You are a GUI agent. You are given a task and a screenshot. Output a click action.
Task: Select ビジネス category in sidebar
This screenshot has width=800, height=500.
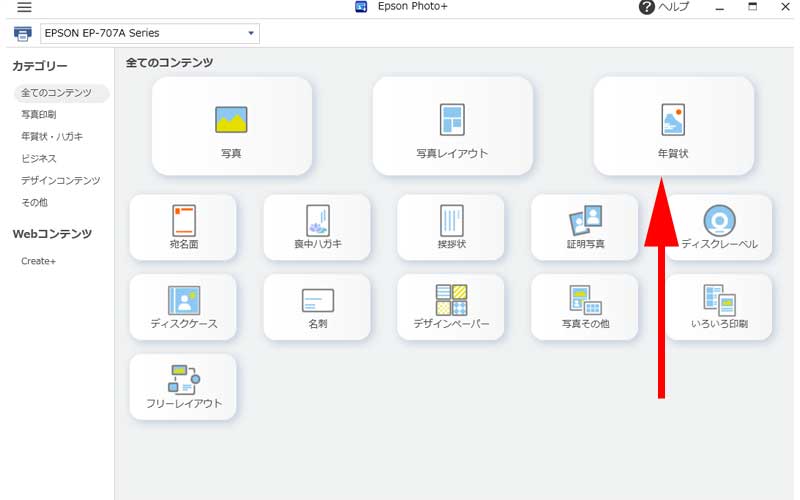tap(39, 159)
